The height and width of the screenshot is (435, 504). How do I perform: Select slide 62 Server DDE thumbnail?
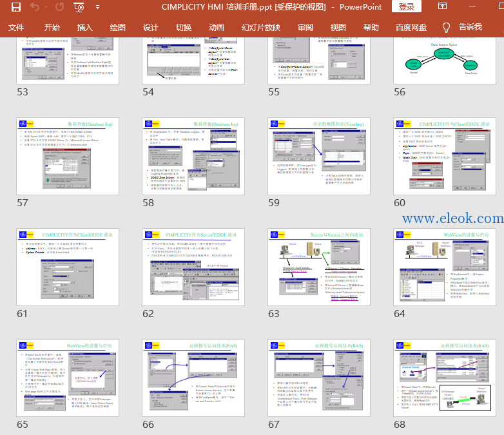click(x=193, y=267)
